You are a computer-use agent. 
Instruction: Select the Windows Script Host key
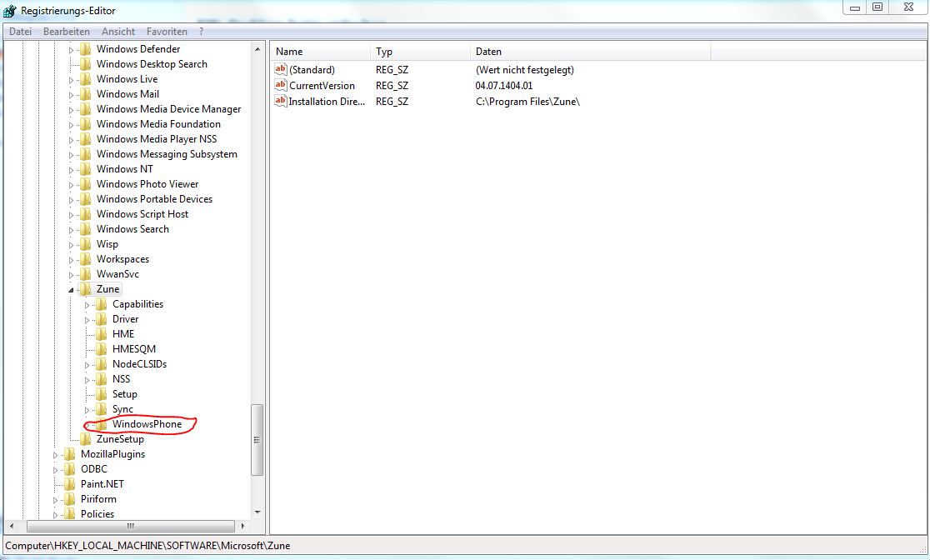[x=142, y=214]
